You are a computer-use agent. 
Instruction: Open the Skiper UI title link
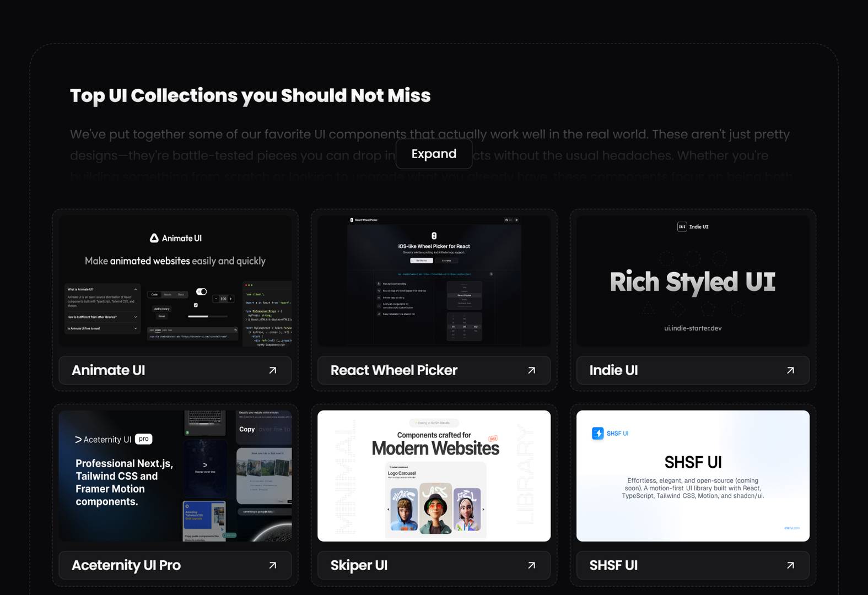359,565
